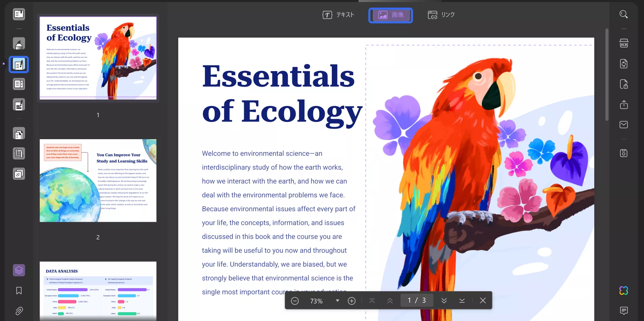Send the file by email icon

[624, 125]
